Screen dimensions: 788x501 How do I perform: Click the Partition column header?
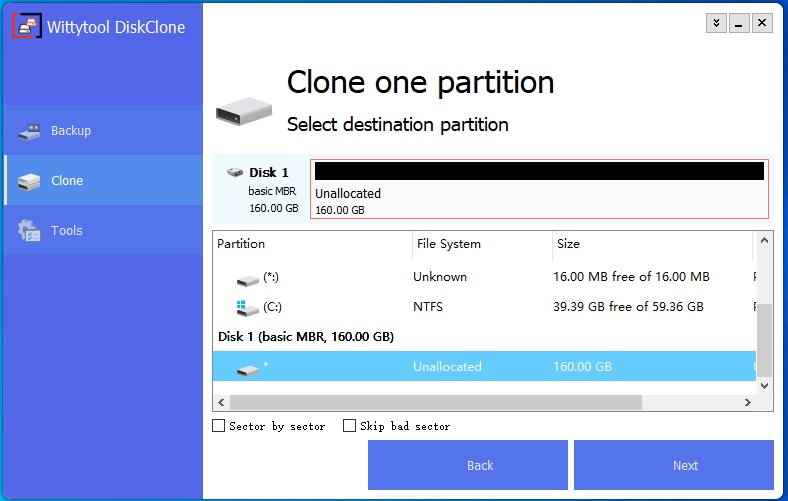312,244
